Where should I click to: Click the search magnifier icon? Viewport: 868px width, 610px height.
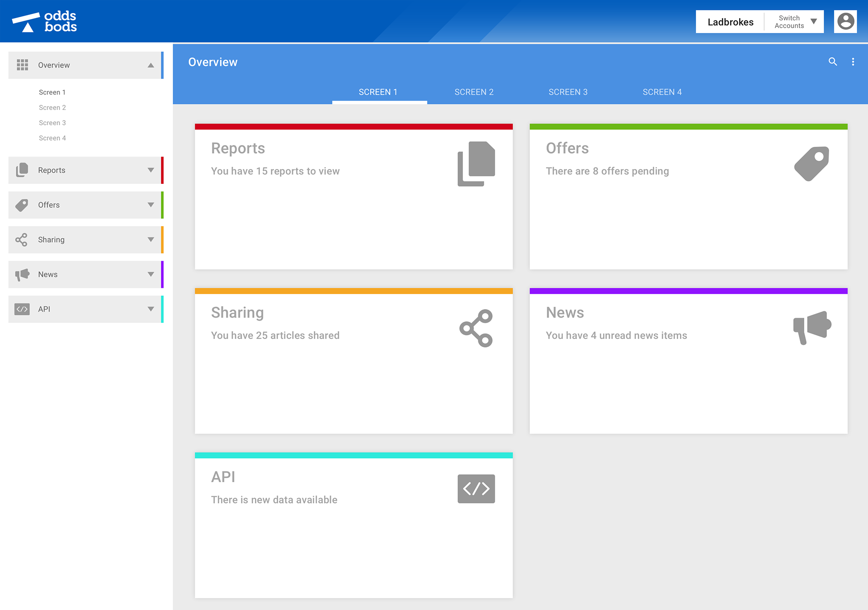point(832,62)
